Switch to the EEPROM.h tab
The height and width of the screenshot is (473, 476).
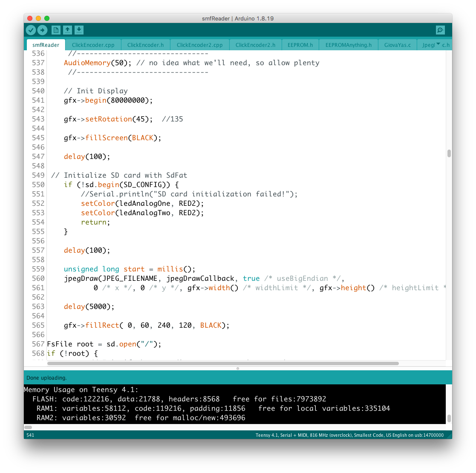coord(300,45)
